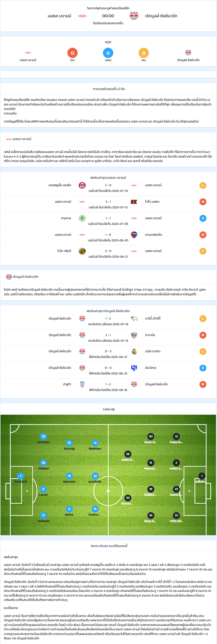Select goalkeeper number 1 of Brann lineup

(21, 476)
